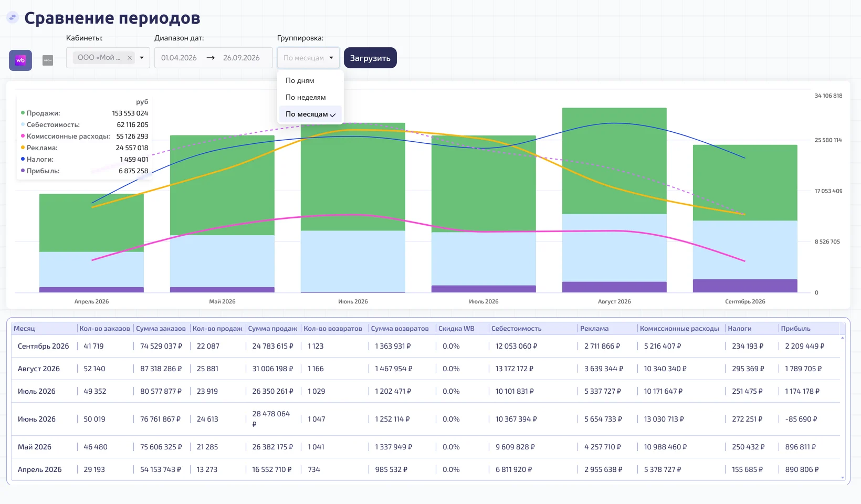Click the "Сумма продаж" column header
861x504 pixels.
pos(272,329)
